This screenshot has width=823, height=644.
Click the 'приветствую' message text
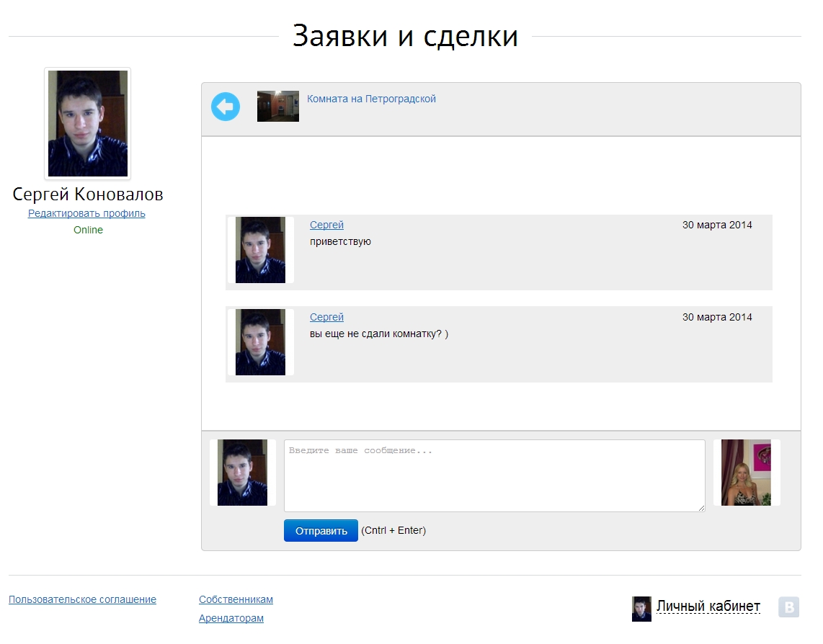pyautogui.click(x=340, y=241)
